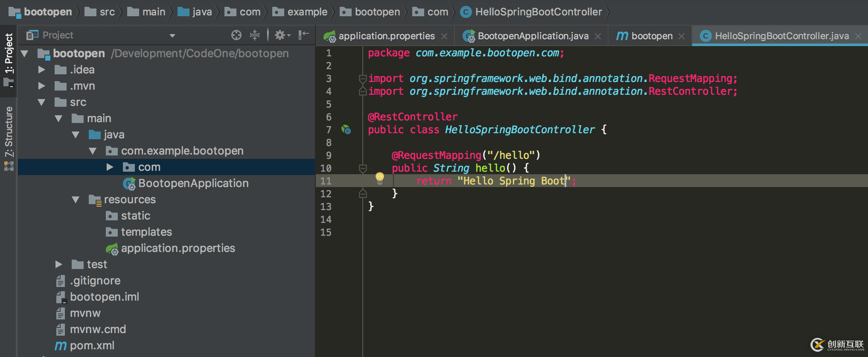Click the Spring run gutter icon on line 7

(346, 129)
